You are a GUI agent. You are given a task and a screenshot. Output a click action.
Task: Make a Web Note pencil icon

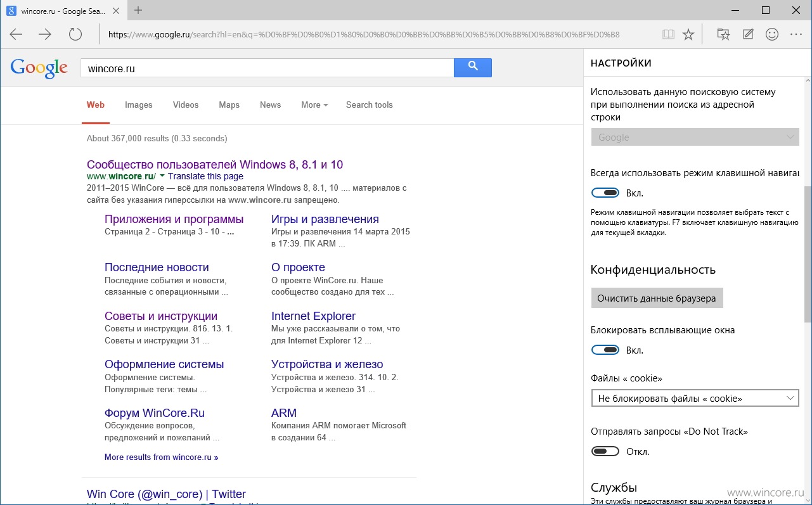click(x=748, y=34)
